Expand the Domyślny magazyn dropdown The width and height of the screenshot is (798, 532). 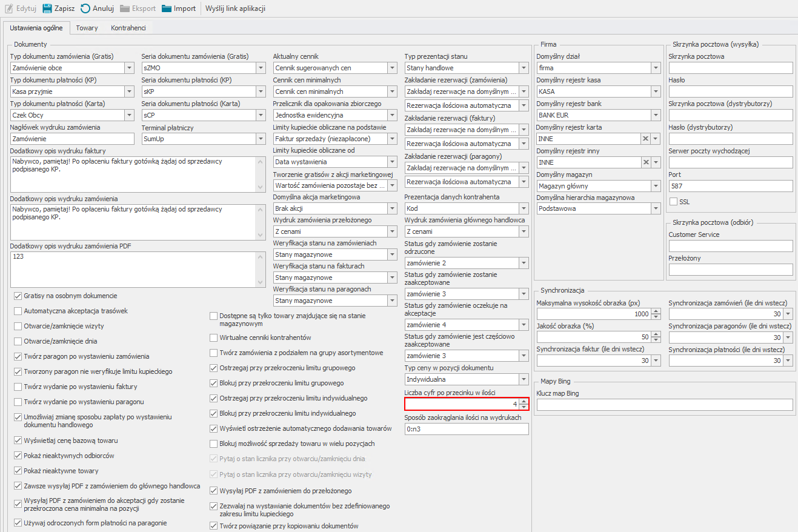pos(655,186)
